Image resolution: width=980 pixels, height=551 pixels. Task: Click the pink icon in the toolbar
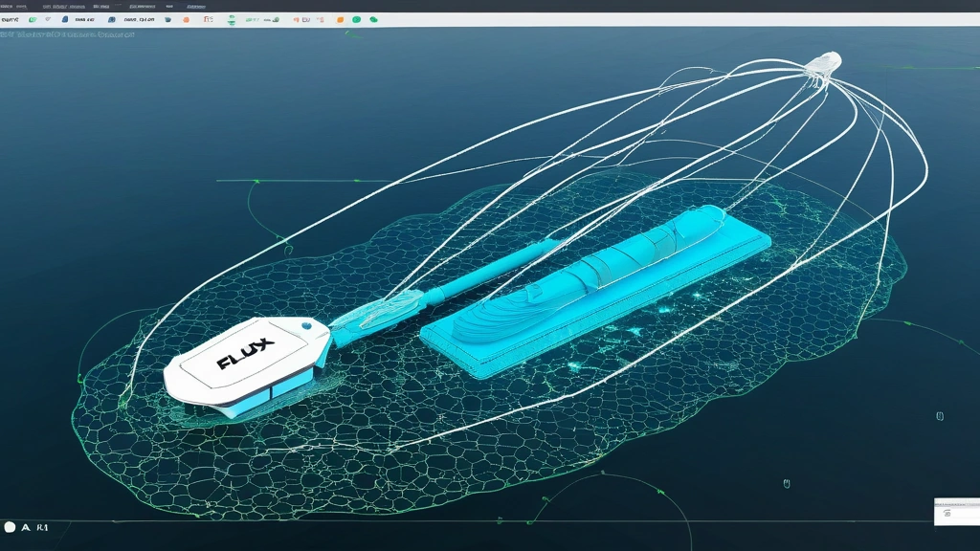coord(320,19)
